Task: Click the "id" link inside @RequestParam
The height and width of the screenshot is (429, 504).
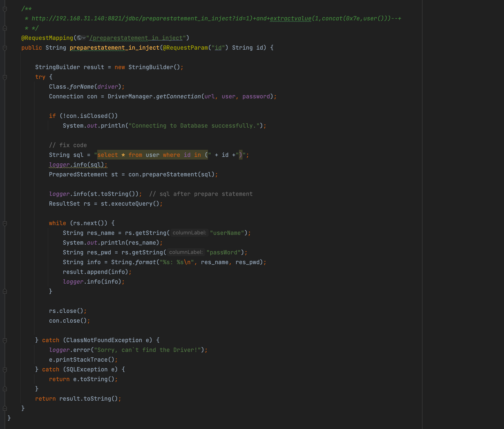Action: click(x=218, y=48)
